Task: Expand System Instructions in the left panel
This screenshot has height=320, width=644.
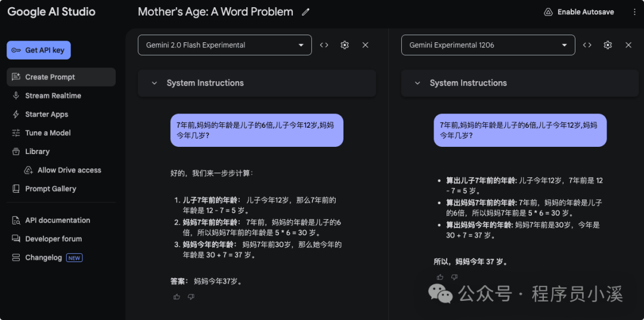Action: pyautogui.click(x=256, y=83)
